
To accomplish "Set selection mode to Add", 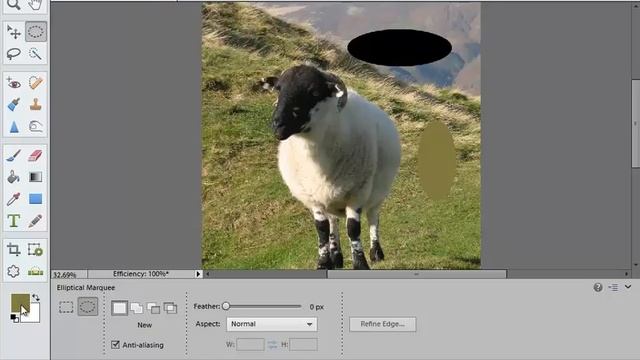I will pyautogui.click(x=137, y=308).
